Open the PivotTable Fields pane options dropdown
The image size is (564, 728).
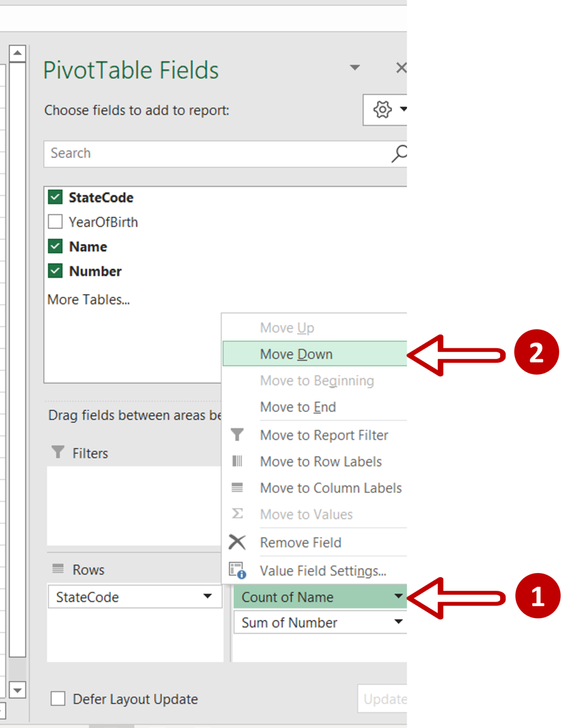click(354, 68)
